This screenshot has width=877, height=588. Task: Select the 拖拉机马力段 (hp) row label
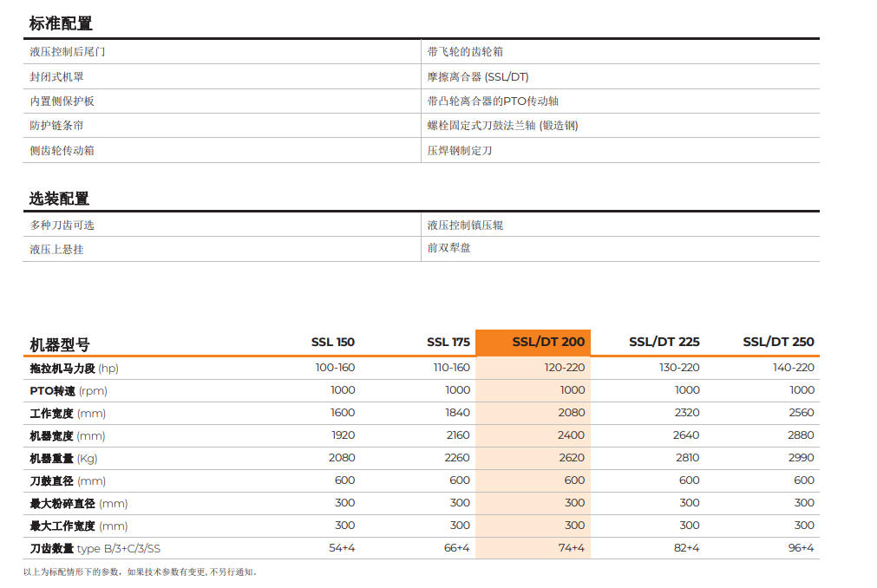pyautogui.click(x=74, y=369)
